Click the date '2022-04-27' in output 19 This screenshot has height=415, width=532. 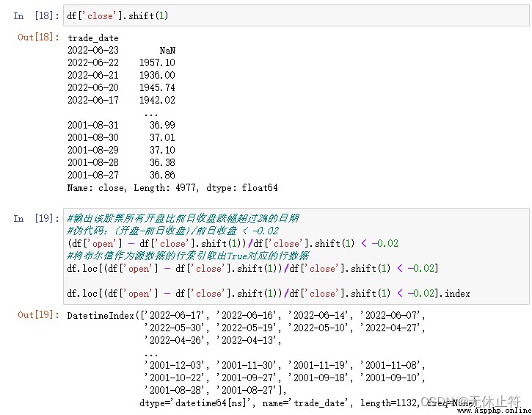pos(391,328)
